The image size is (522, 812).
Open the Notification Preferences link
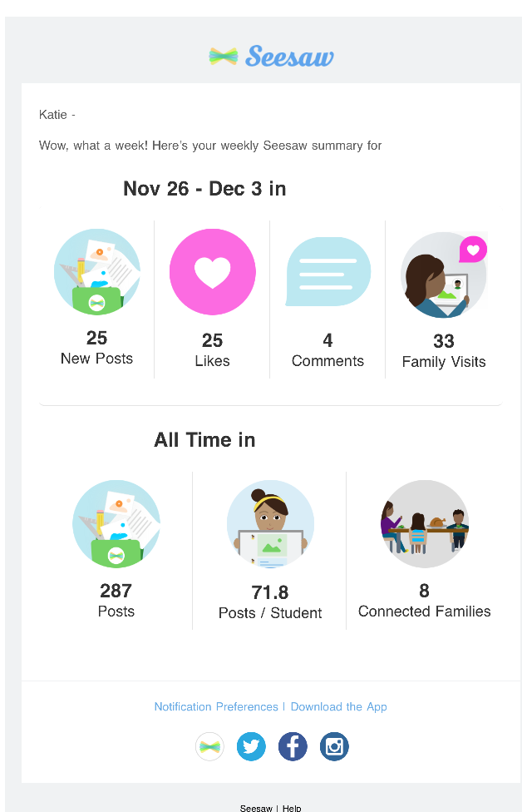[216, 707]
